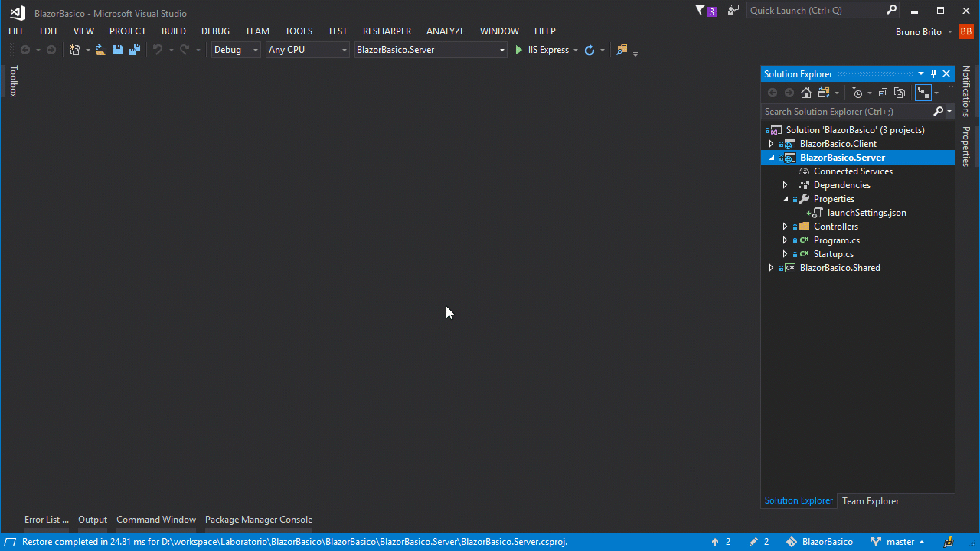The height and width of the screenshot is (551, 980).
Task: Open the Any CPU platform dropdown
Action: pyautogui.click(x=308, y=50)
